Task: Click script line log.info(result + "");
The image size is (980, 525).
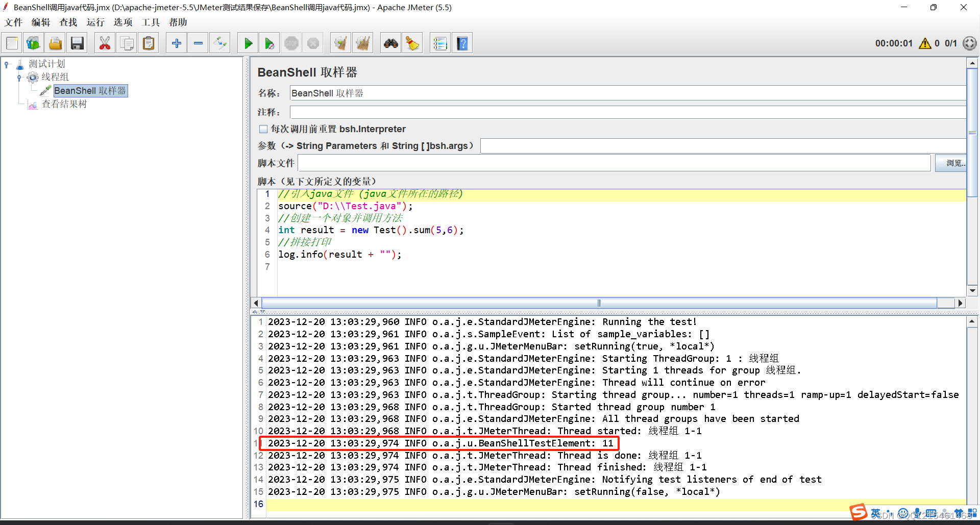Action: click(340, 255)
